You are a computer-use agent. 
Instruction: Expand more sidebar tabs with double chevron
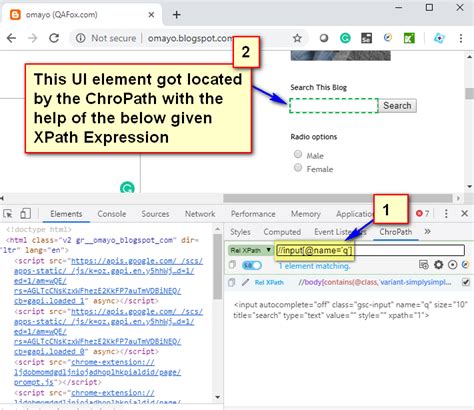428,231
